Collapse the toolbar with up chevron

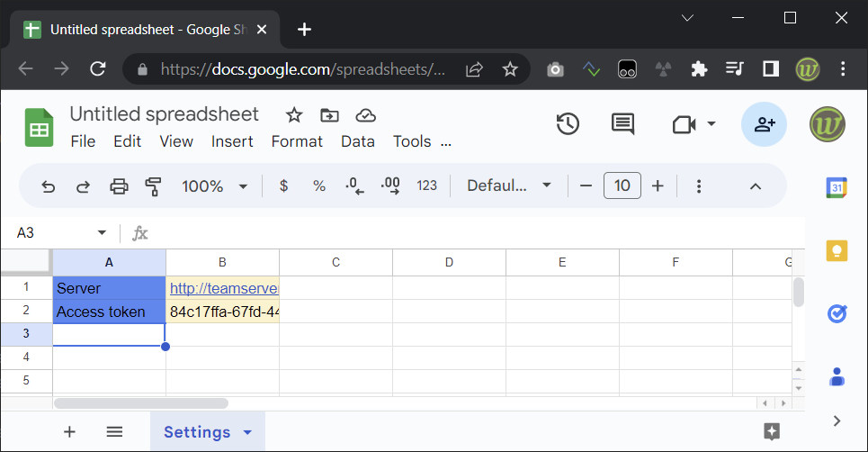755,186
